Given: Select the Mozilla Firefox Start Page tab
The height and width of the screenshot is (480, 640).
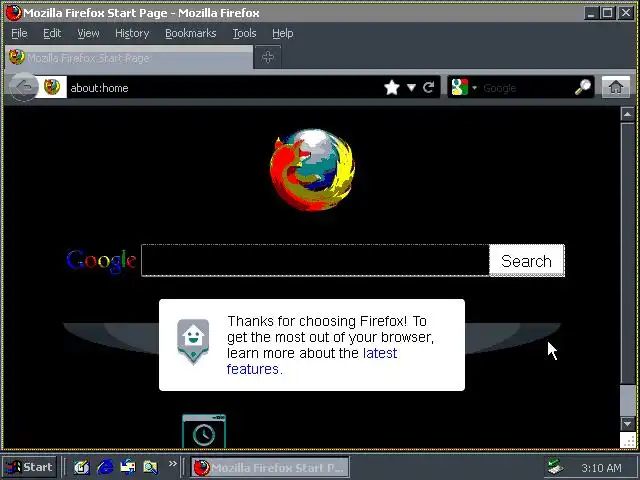Looking at the screenshot, I should pos(129,58).
